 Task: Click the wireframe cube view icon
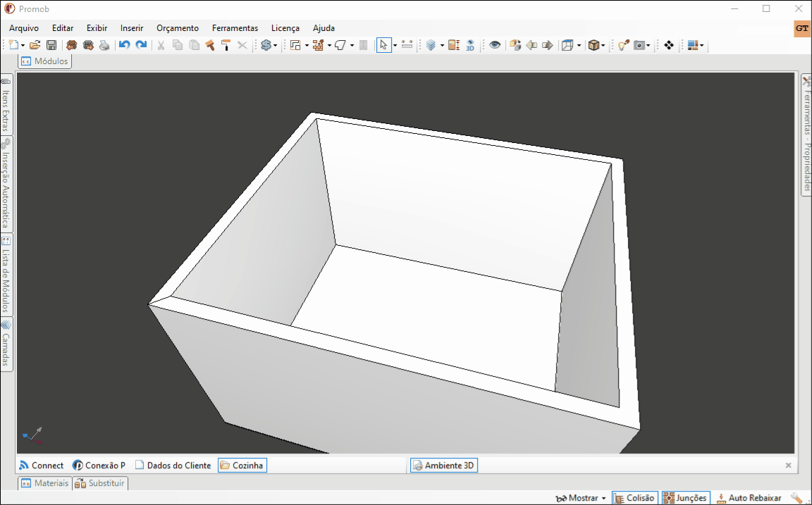click(568, 45)
